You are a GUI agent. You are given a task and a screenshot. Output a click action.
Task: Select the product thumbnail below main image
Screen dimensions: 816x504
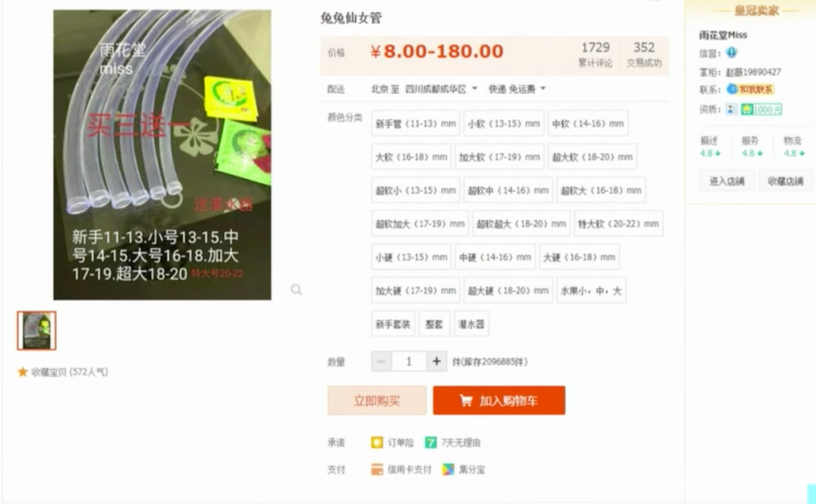click(x=36, y=331)
